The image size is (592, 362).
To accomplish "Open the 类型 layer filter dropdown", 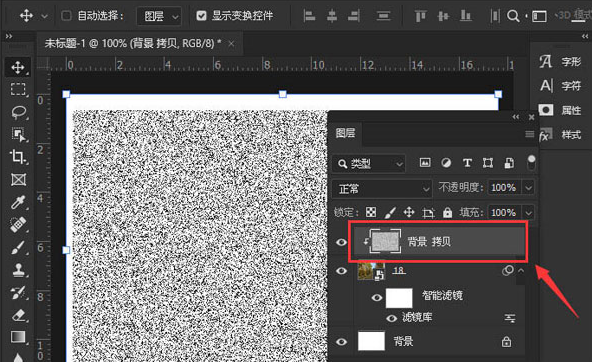I will click(x=368, y=163).
